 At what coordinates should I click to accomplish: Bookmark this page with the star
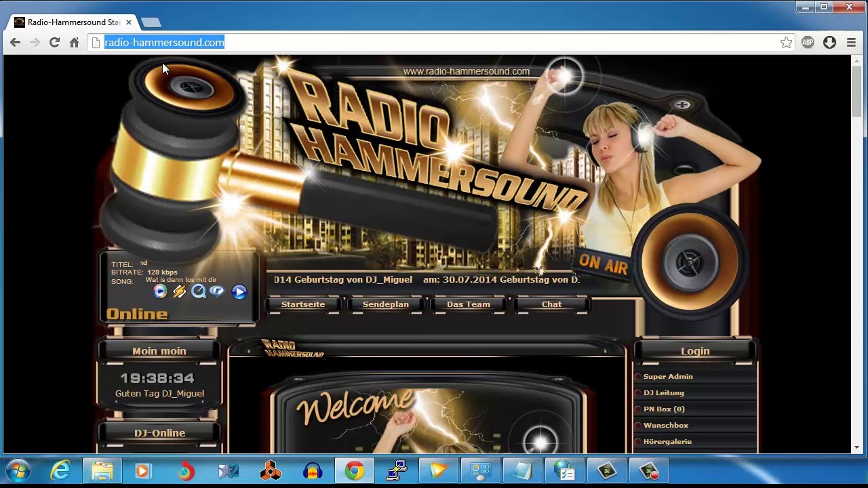pos(786,43)
